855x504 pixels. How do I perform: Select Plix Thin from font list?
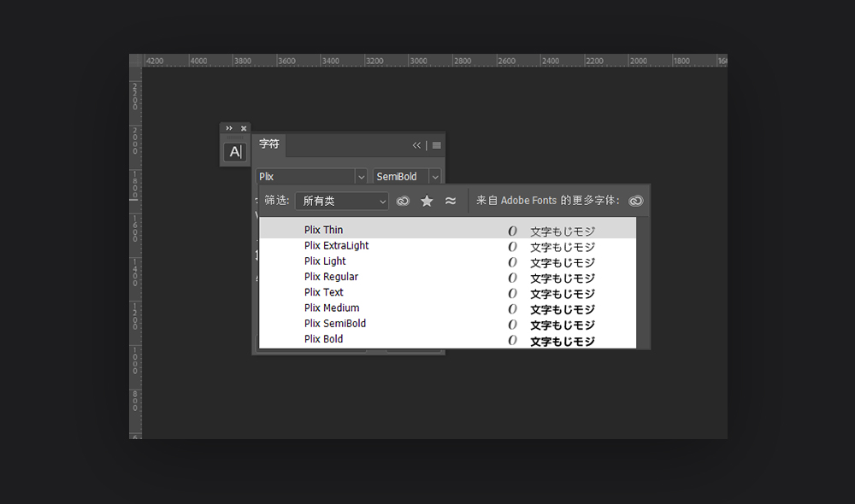[x=323, y=230]
